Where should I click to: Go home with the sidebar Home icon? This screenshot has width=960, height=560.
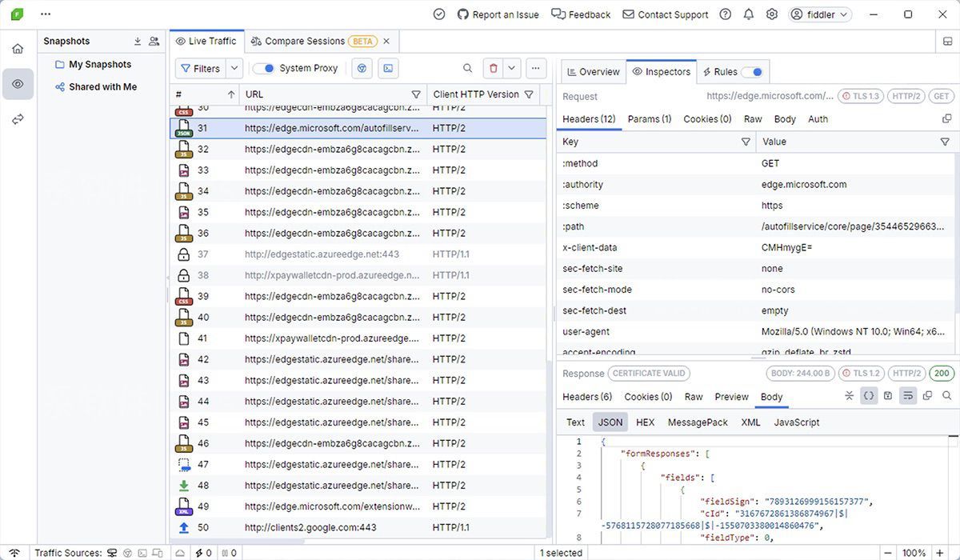click(x=18, y=48)
